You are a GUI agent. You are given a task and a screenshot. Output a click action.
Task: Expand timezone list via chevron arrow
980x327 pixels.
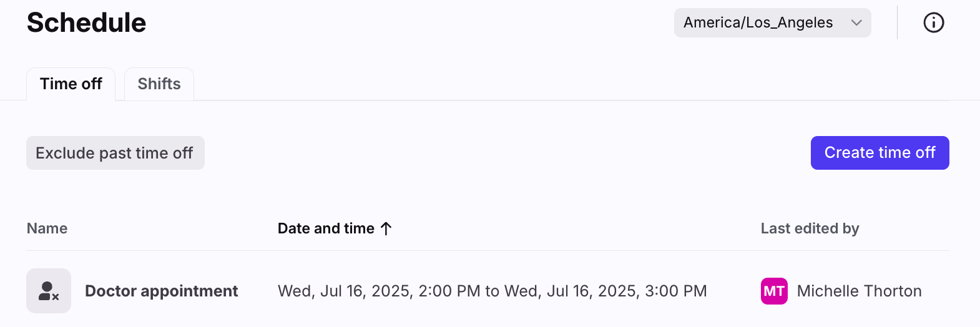856,23
